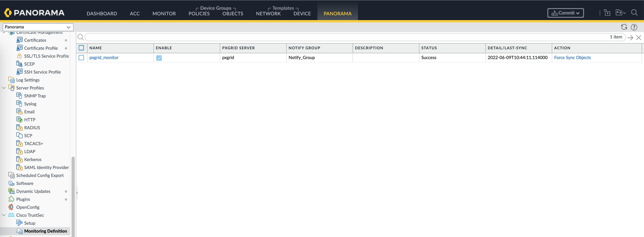The height and width of the screenshot is (237, 644).
Task: Click the Cisco TrustSec icon in sidebar
Action: 11,215
